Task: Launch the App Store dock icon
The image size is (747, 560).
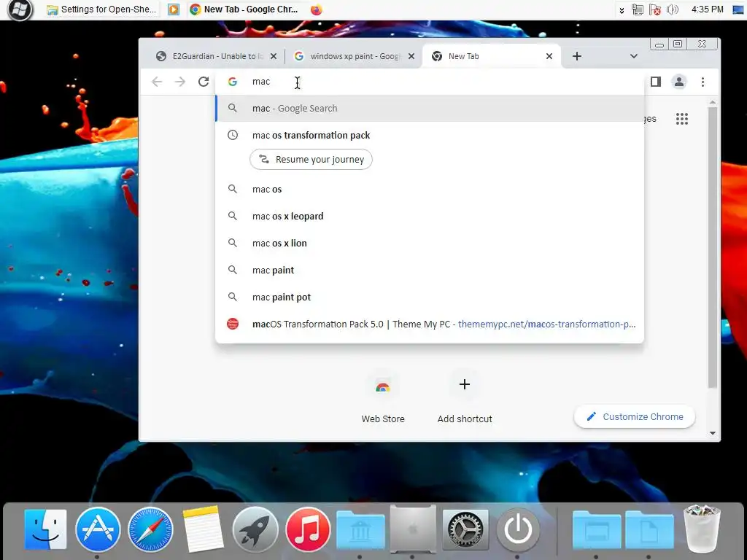Action: click(98, 529)
